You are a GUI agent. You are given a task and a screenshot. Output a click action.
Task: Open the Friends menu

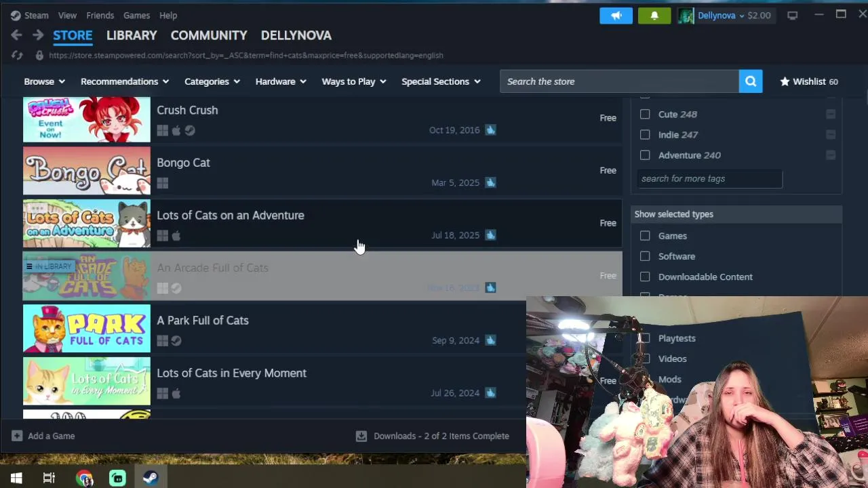coord(100,15)
